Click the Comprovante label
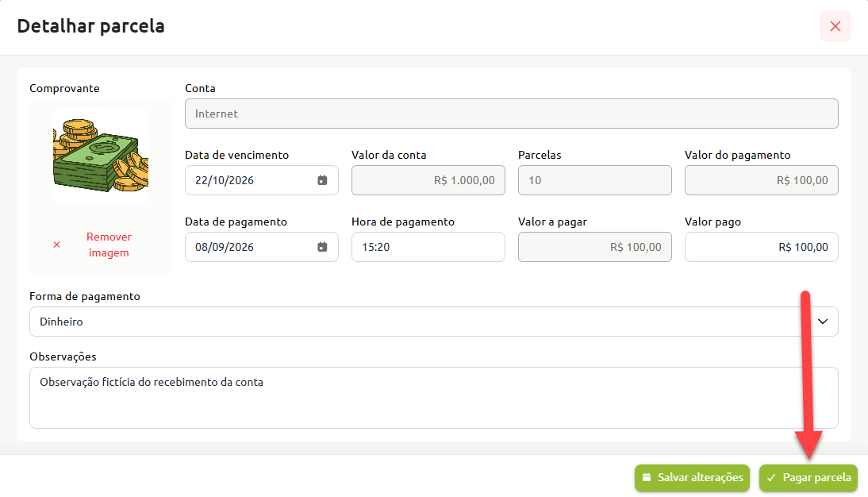Viewport: 868px width, 497px height. (x=64, y=88)
